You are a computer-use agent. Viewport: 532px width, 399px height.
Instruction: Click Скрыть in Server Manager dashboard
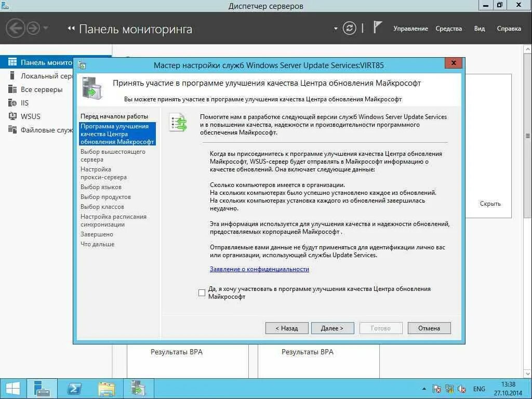pyautogui.click(x=490, y=204)
